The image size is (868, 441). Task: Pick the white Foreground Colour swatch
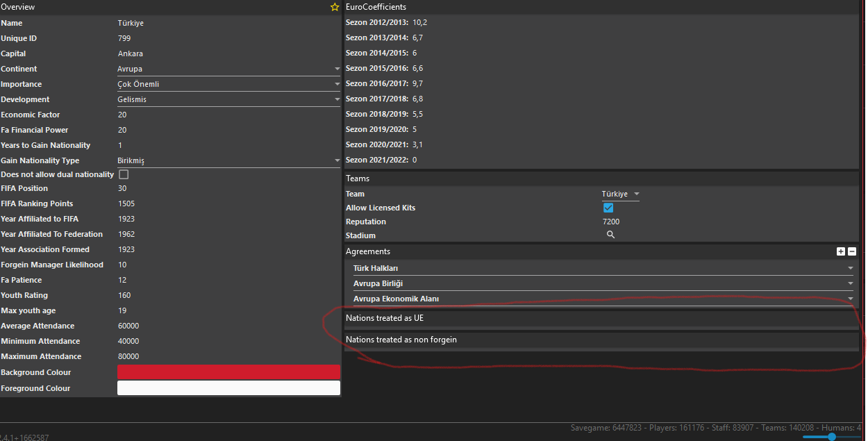(228, 388)
